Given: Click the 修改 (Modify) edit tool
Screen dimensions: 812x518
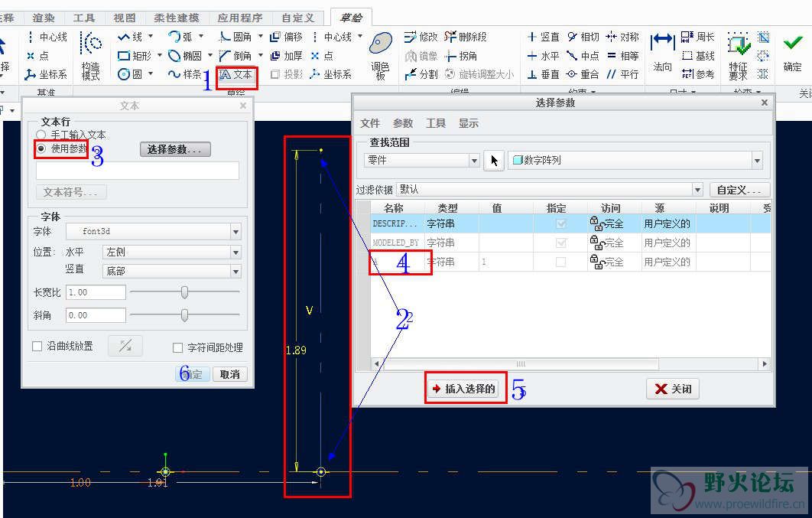Looking at the screenshot, I should point(421,37).
